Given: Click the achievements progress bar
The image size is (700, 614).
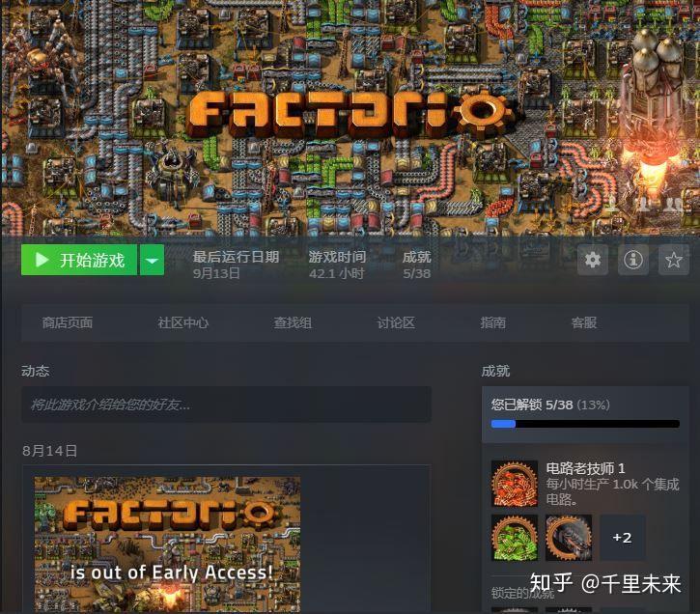Looking at the screenshot, I should 585,424.
